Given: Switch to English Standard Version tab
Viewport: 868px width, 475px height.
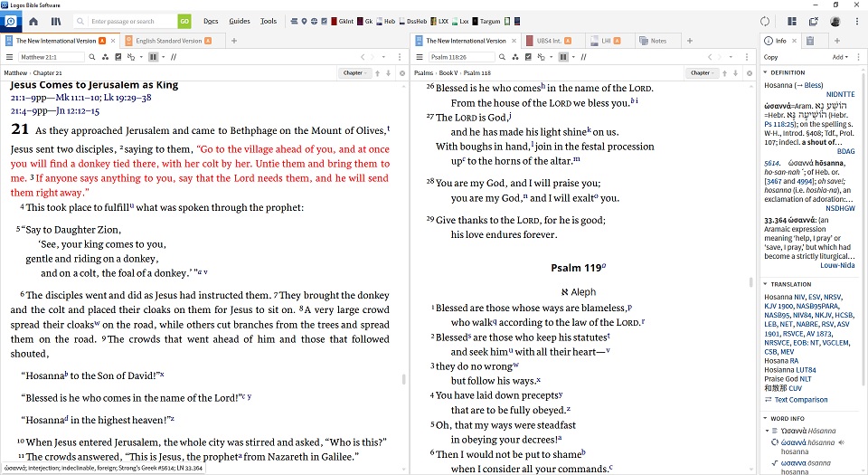Looking at the screenshot, I should tap(169, 41).
